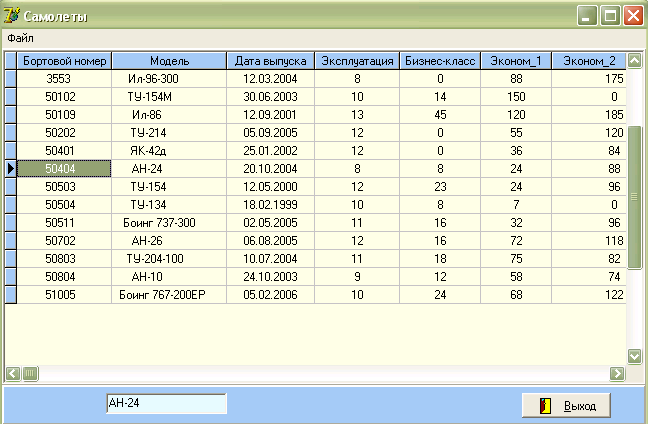
Task: Grab the horizontal scrollbar thumb
Action: pos(30,374)
